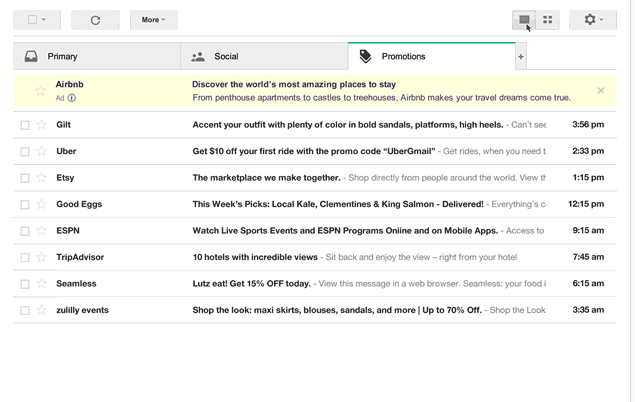Image resolution: width=635 pixels, height=402 pixels.
Task: Star the Gilt email
Action: click(41, 125)
